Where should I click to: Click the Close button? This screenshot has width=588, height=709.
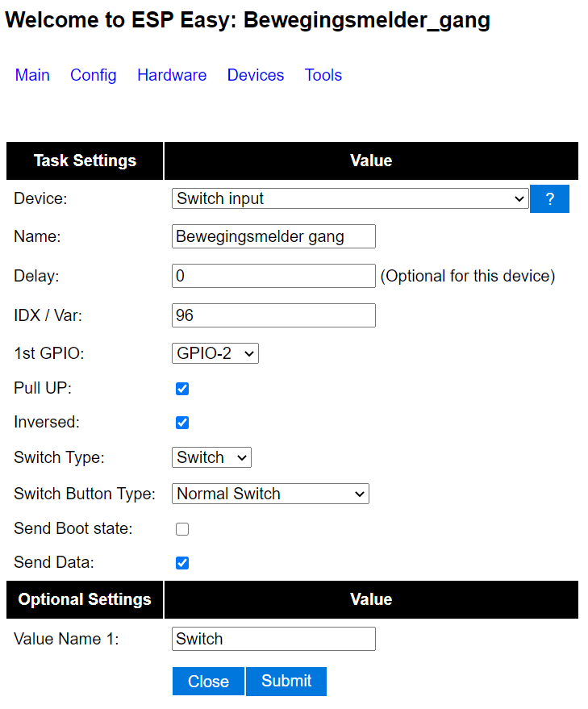pos(208,681)
